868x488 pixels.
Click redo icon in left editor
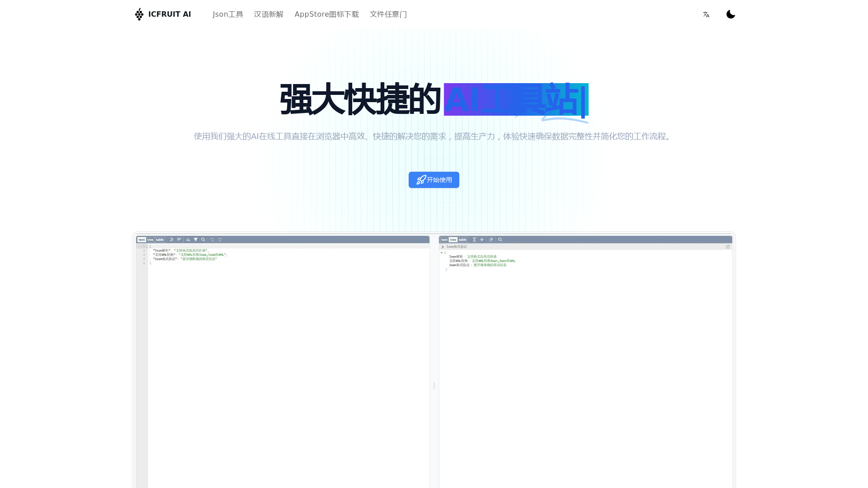coord(220,239)
